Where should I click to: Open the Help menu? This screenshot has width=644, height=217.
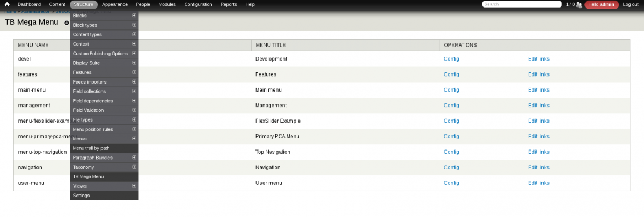tap(250, 4)
